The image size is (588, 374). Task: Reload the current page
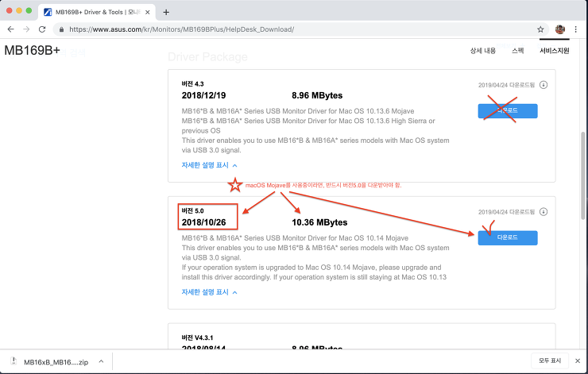pos(42,29)
